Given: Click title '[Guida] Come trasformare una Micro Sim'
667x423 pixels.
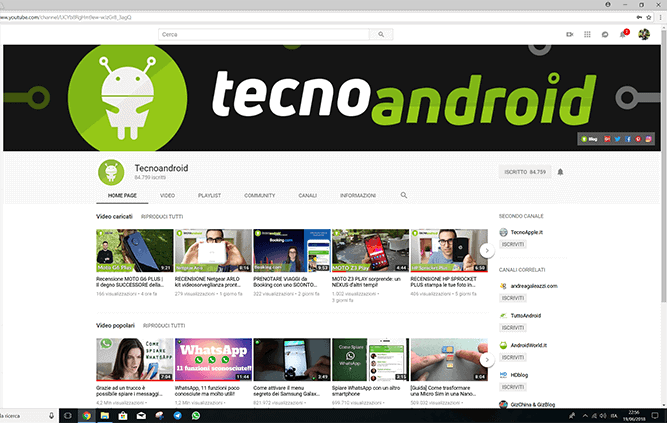Looking at the screenshot, I should 443,391.
